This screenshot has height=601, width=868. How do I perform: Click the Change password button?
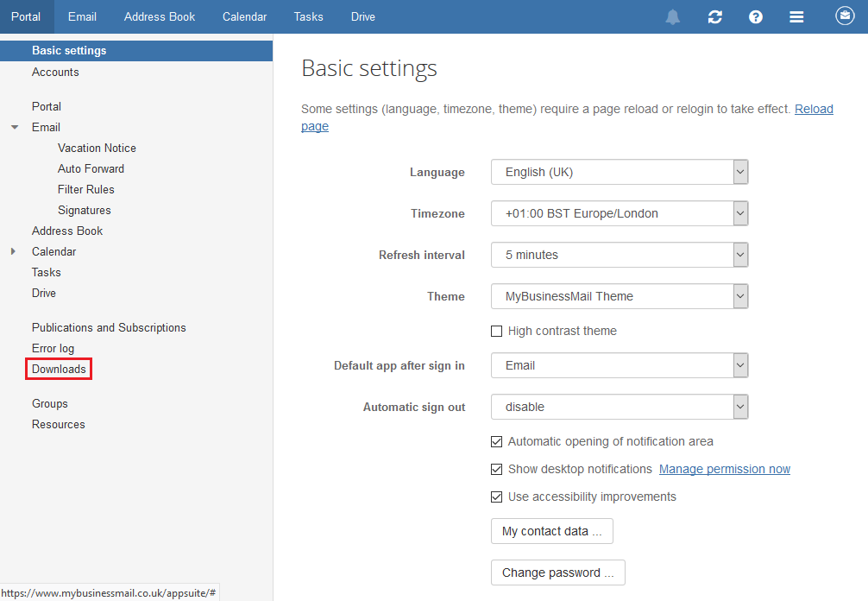pyautogui.click(x=557, y=573)
